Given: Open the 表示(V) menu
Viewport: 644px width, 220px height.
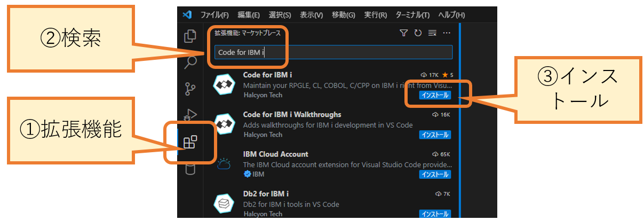Looking at the screenshot, I should coord(312,15).
